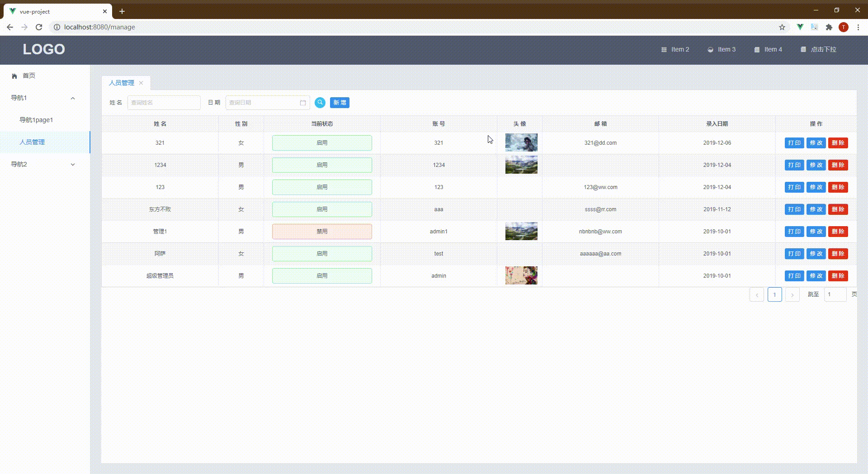Image resolution: width=868 pixels, height=474 pixels.
Task: Select email cell 321@dd.com
Action: 600,143
